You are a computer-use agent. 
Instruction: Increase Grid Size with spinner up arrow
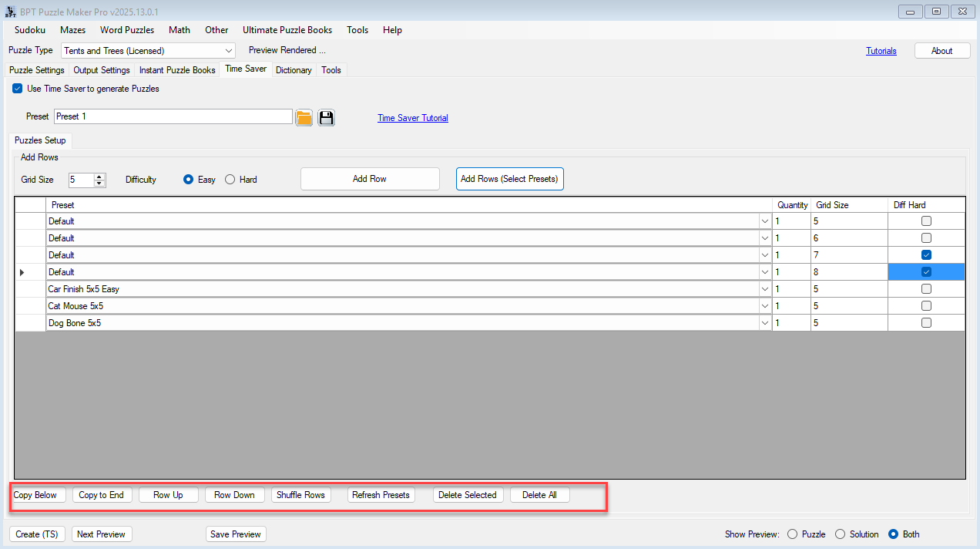[x=99, y=177]
